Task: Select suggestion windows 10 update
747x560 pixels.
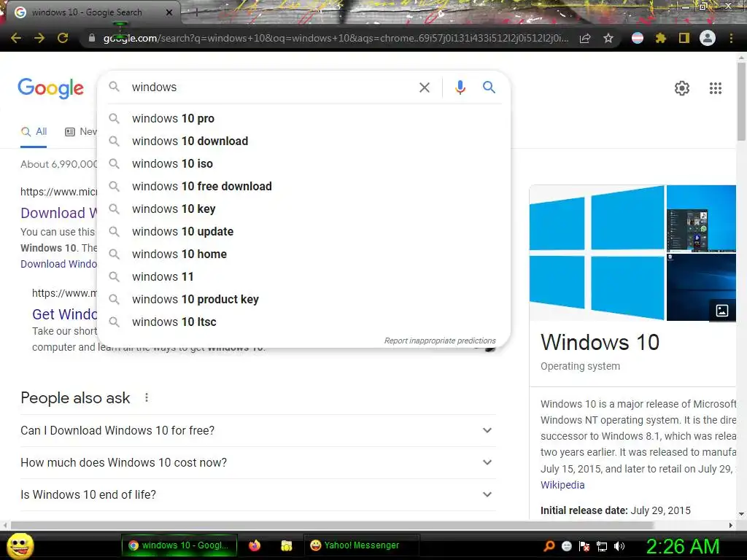Action: [303, 231]
